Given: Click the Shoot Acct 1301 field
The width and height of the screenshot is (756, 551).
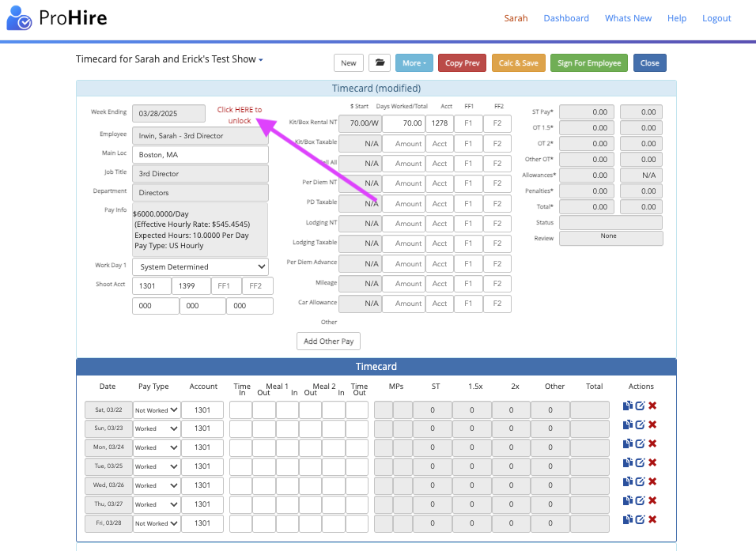Looking at the screenshot, I should [x=152, y=286].
